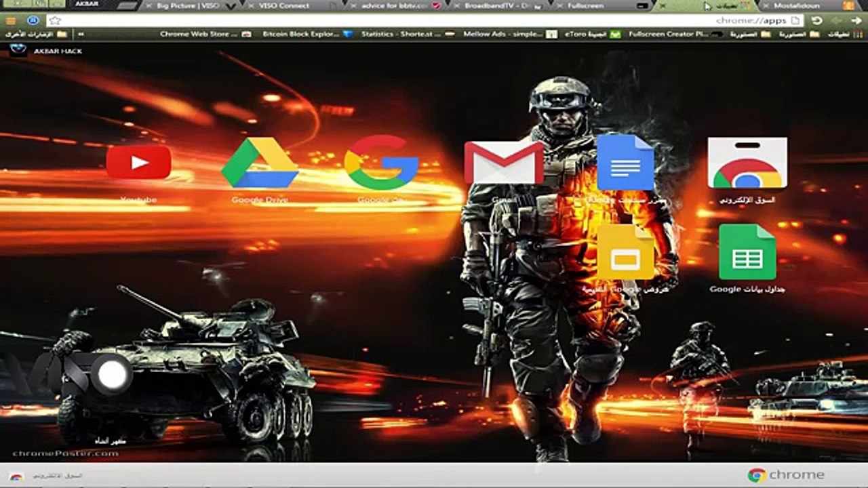Expand the bookmarks overflow chevron
868x488 pixels.
pyautogui.click(x=81, y=33)
